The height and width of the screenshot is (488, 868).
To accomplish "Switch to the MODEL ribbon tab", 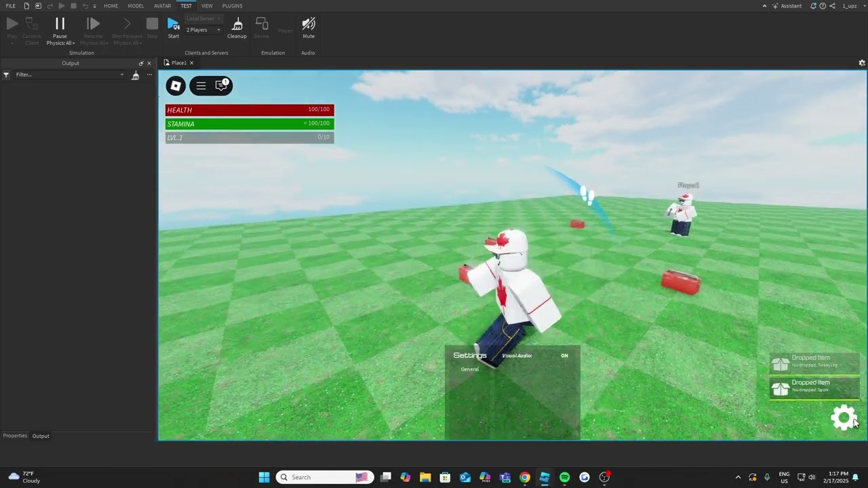I will pos(136,6).
